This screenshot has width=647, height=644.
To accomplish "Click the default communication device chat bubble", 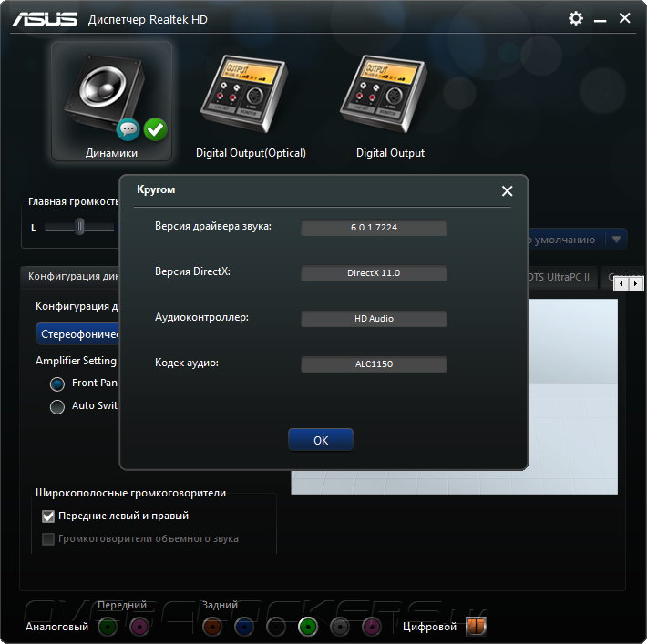I will pyautogui.click(x=128, y=129).
